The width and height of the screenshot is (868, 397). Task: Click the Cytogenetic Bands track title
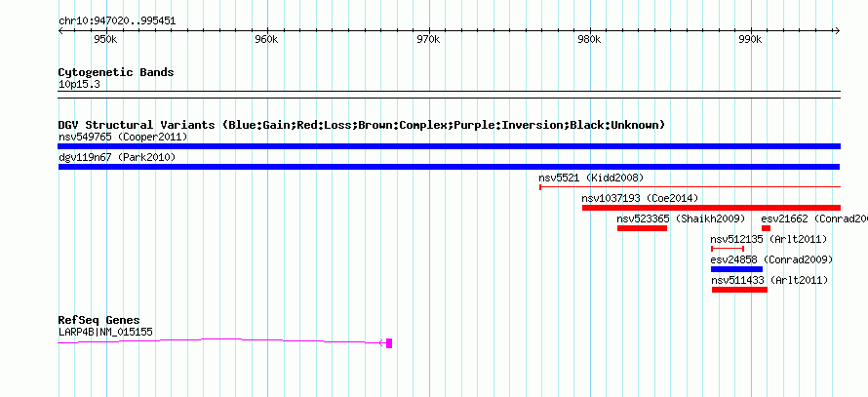tap(116, 72)
